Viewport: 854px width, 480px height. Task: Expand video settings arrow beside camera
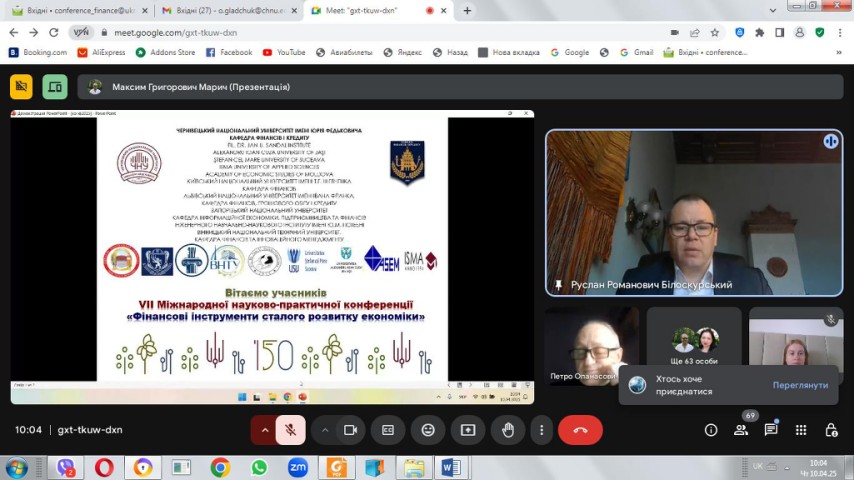[x=325, y=430]
